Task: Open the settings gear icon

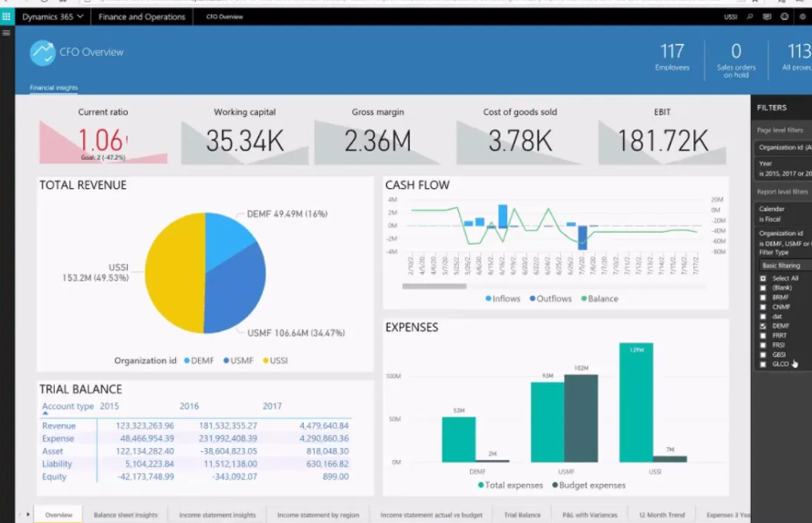Action: point(802,16)
